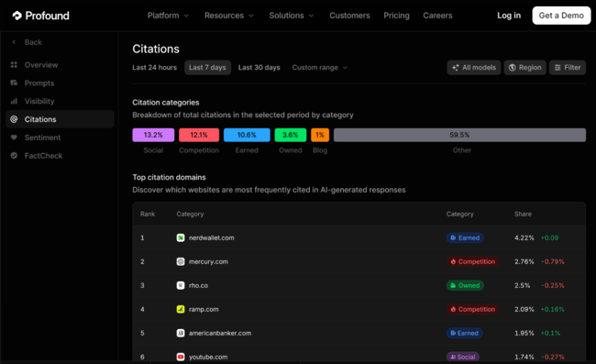Click the youtube.com favicon
Image resolution: width=596 pixels, height=364 pixels.
(181, 357)
